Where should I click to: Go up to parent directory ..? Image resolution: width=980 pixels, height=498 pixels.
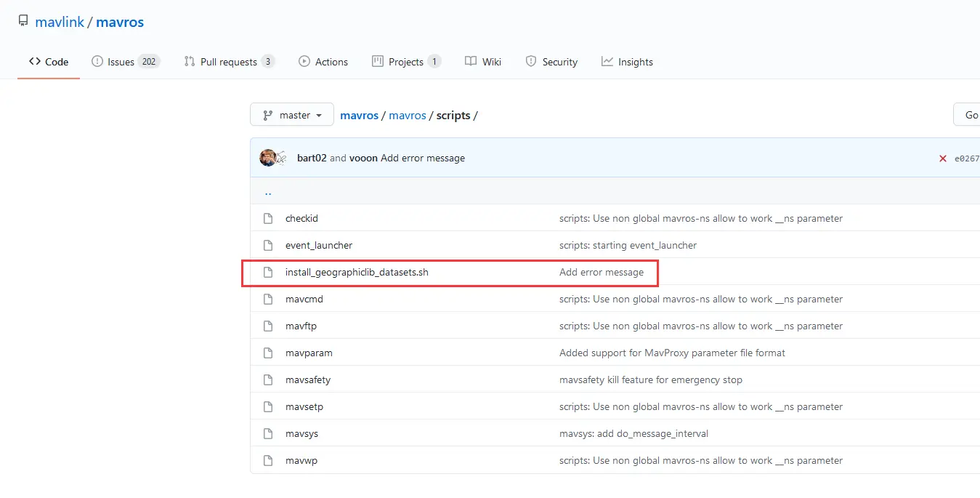[268, 192]
